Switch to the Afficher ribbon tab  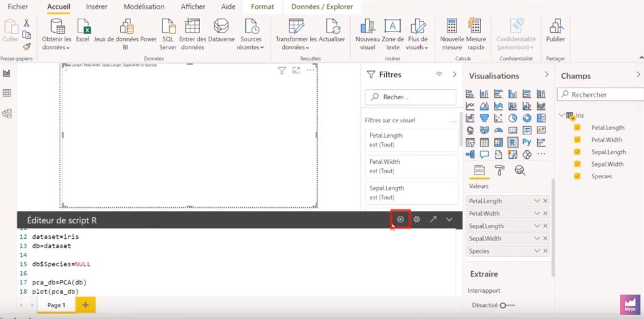[x=193, y=6]
